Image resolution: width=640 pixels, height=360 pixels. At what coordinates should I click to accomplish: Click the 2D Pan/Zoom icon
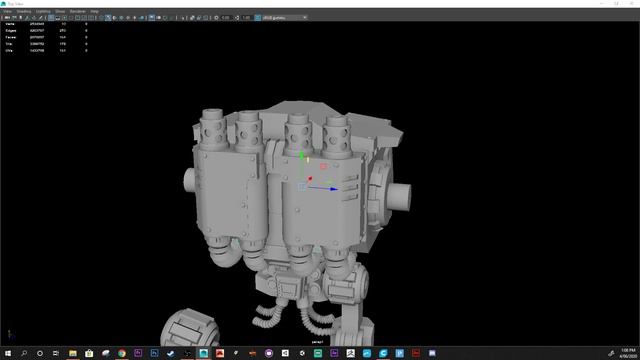click(40, 18)
